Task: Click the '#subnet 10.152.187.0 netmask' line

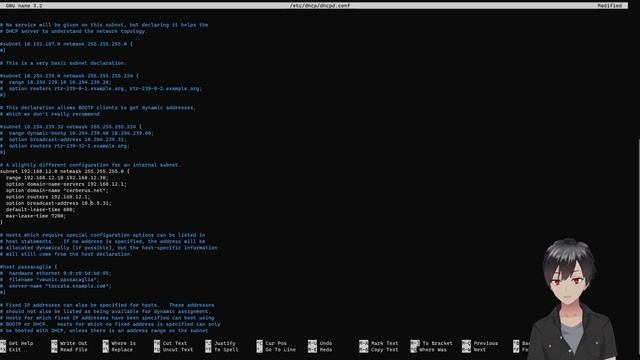Action: click(x=66, y=44)
